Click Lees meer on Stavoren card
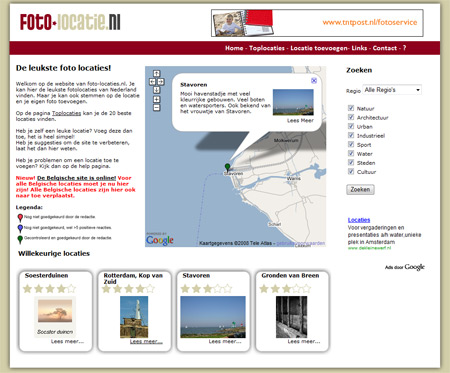The height and width of the screenshot is (373, 450). (x=225, y=341)
